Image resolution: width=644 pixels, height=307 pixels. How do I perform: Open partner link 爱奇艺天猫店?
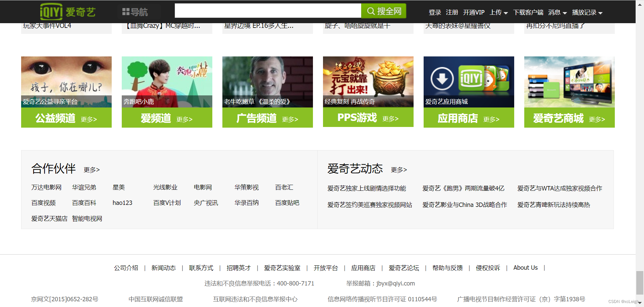[x=49, y=219]
